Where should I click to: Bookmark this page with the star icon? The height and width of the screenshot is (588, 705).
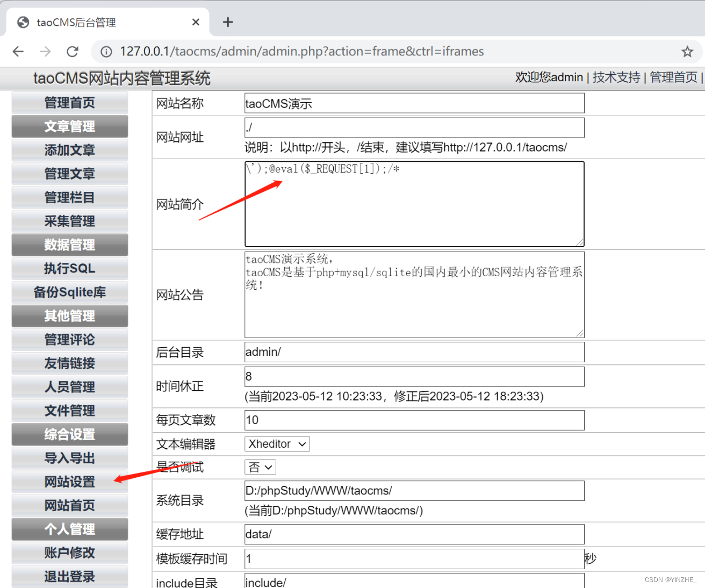click(x=687, y=52)
